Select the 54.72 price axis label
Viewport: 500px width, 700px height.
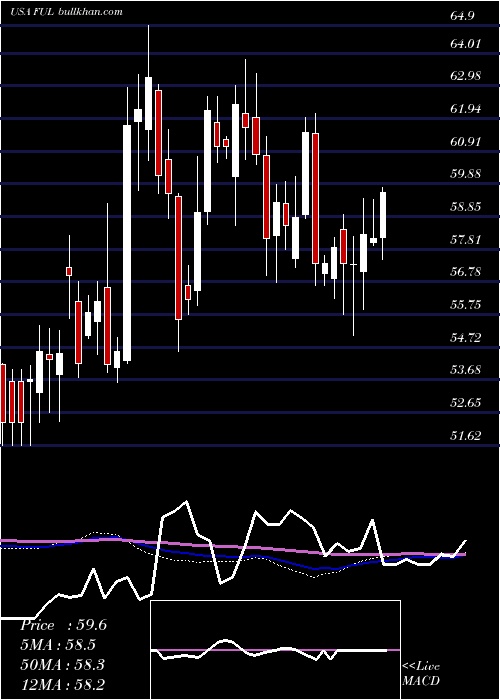pos(466,337)
